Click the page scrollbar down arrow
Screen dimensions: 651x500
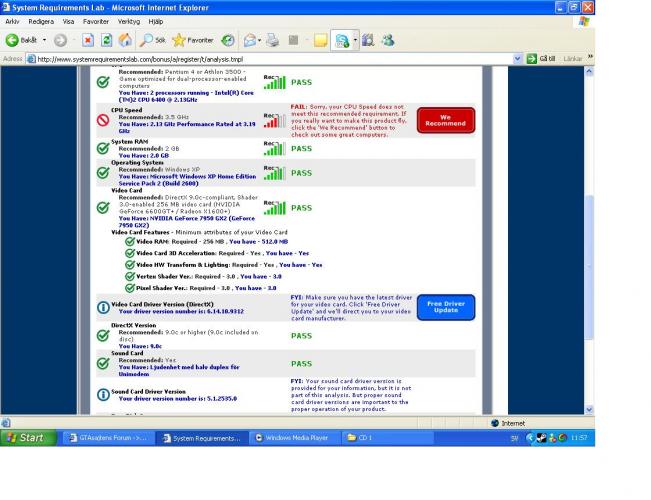coord(589,410)
